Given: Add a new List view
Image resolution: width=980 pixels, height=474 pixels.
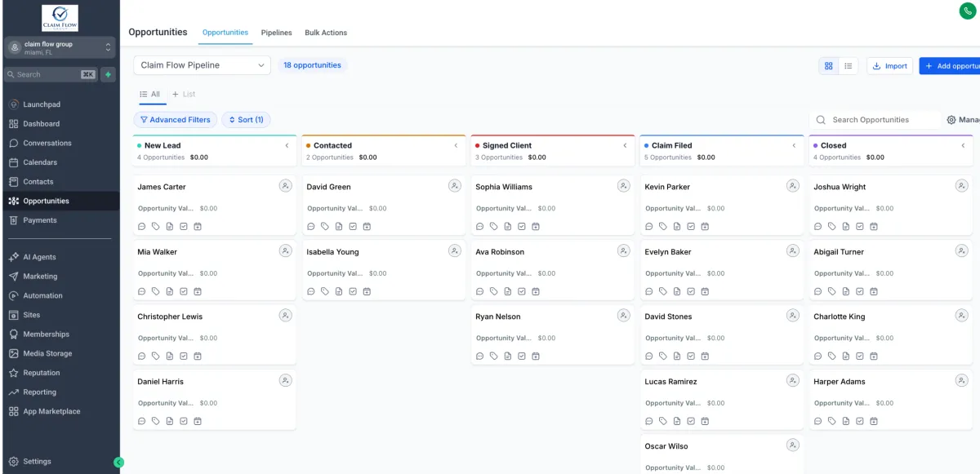Looking at the screenshot, I should (x=184, y=95).
